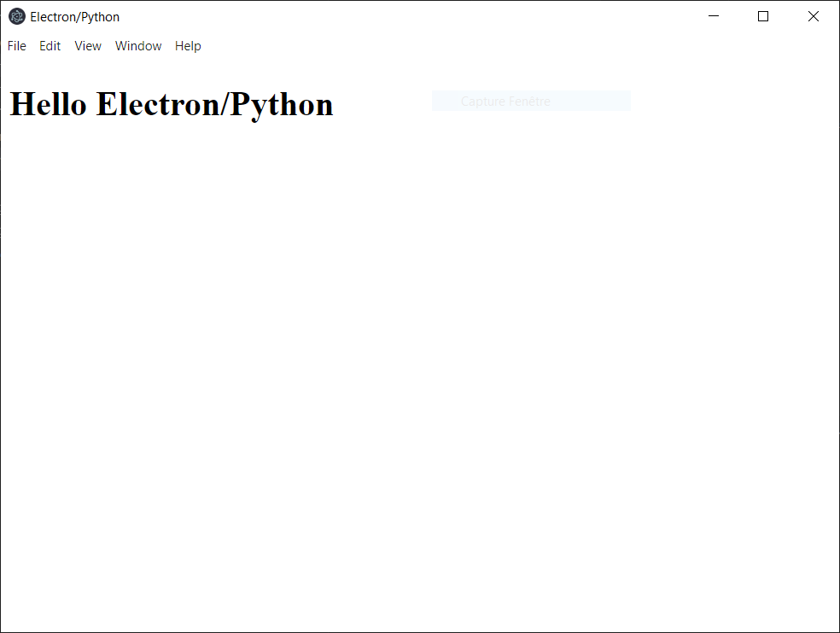Click the minimize icon in the title bar
The height and width of the screenshot is (633, 840).
(x=714, y=16)
